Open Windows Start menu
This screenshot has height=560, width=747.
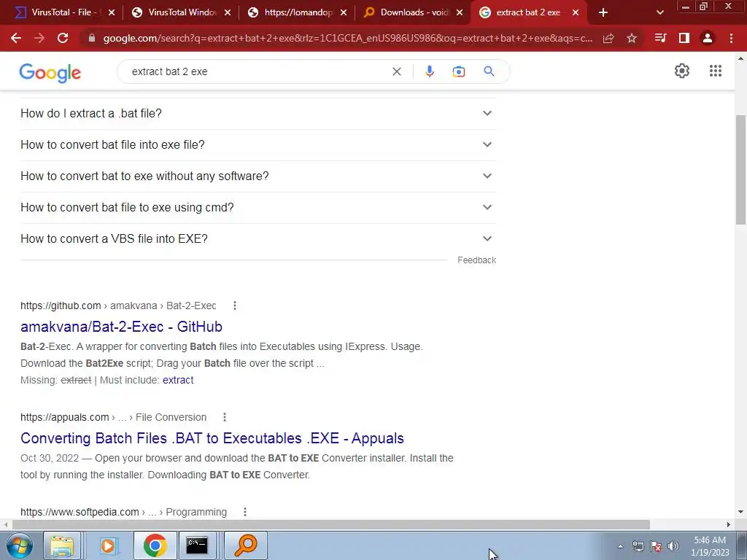pyautogui.click(x=19, y=545)
